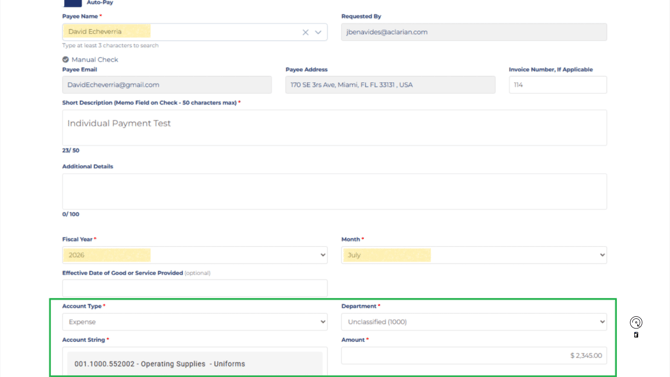Click the Auto-Pay logo icon
670x377 pixels.
[x=72, y=3]
